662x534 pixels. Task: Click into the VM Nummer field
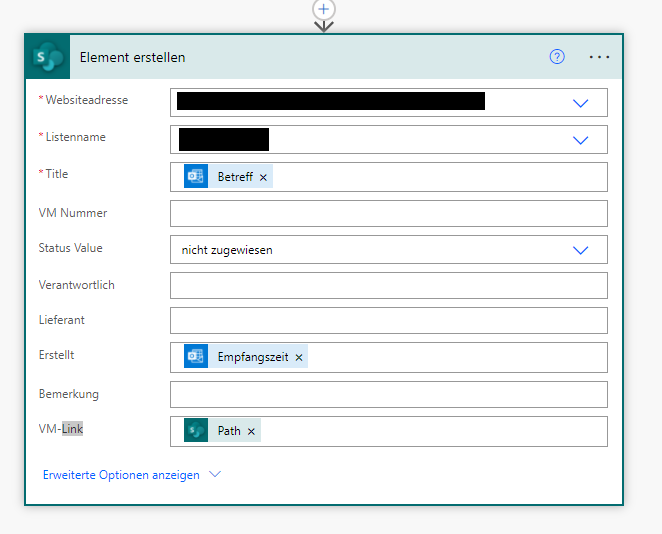pos(389,214)
